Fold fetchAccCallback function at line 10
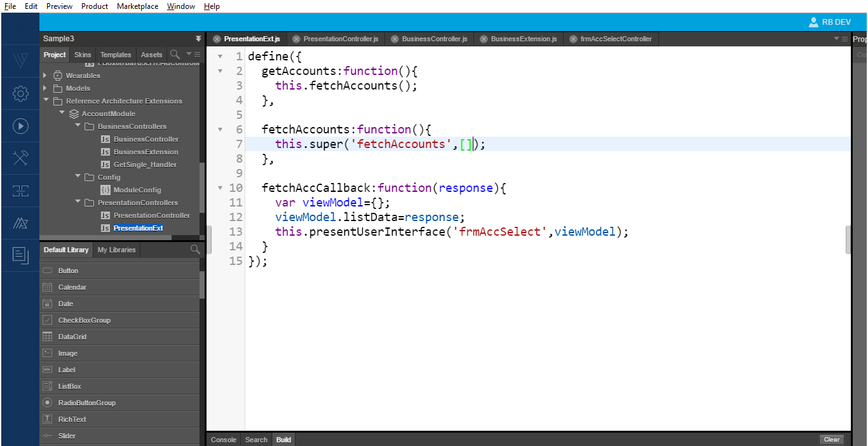 220,188
